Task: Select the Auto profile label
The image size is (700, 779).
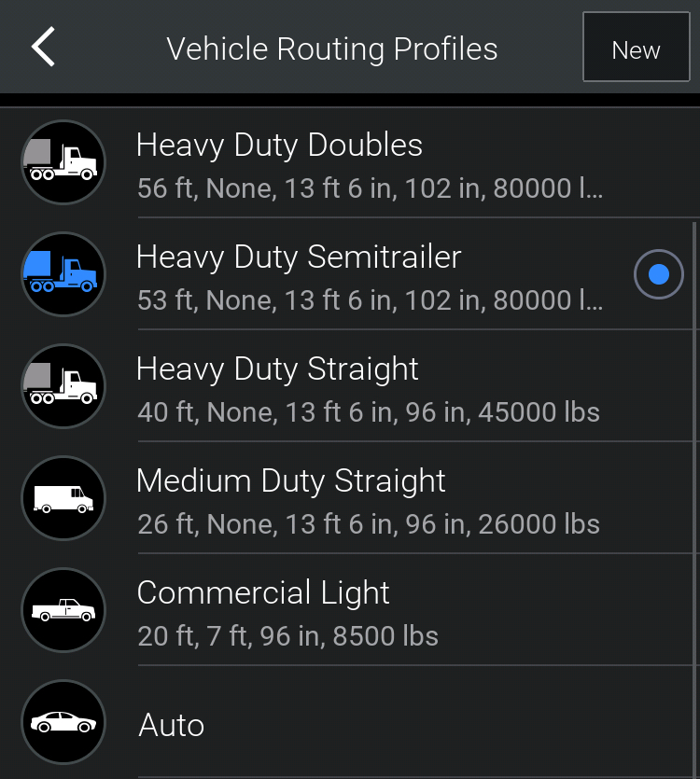Action: pyautogui.click(x=172, y=725)
